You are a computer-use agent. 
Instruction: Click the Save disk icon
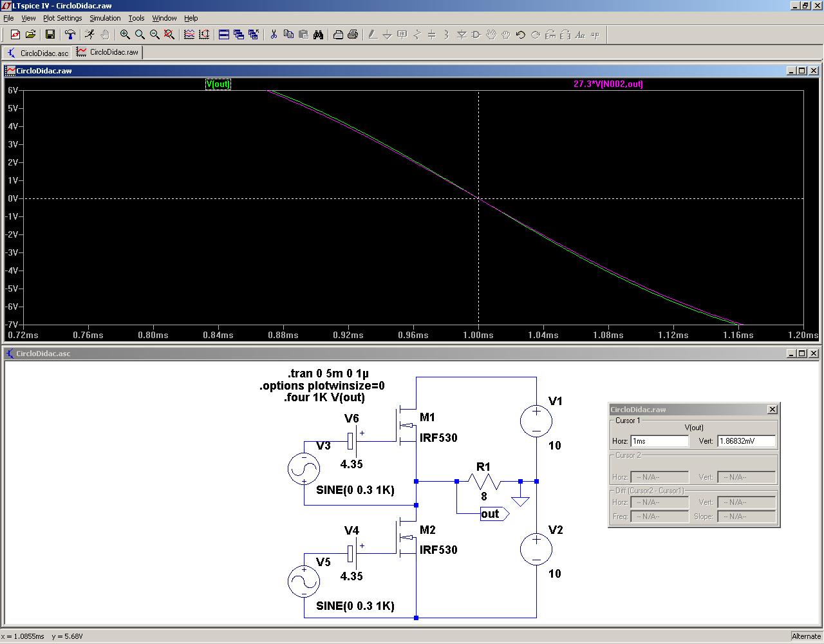coord(50,35)
